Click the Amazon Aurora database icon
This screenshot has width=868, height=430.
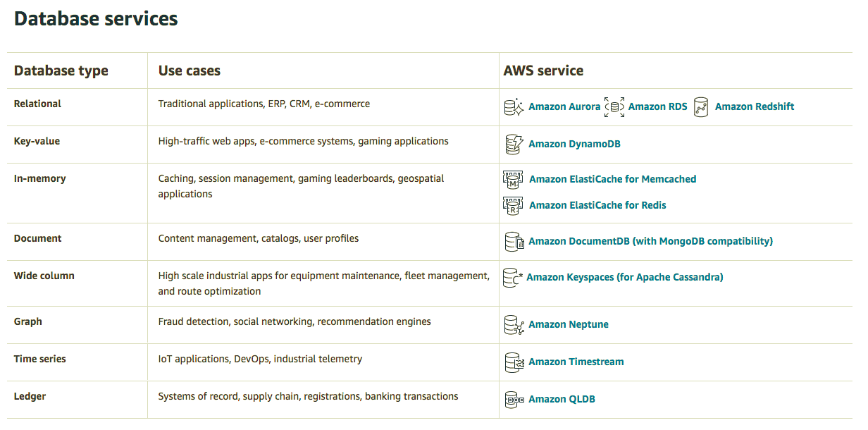pos(514,107)
